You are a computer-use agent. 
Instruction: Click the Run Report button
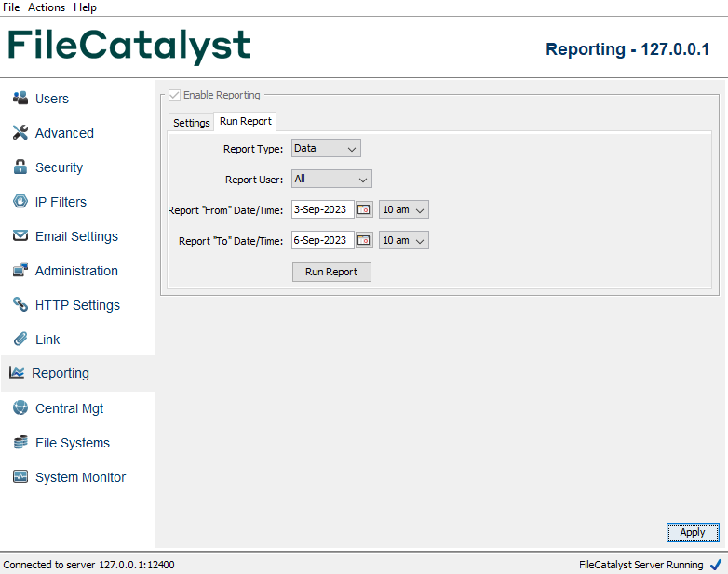pyautogui.click(x=331, y=272)
